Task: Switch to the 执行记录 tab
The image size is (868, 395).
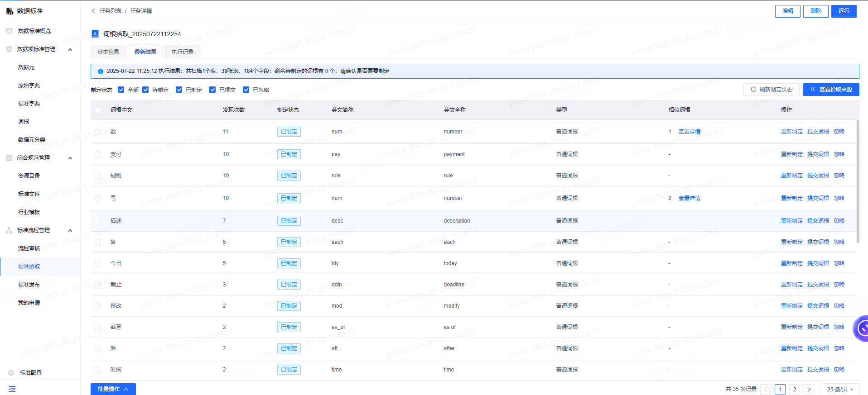Action: click(183, 52)
